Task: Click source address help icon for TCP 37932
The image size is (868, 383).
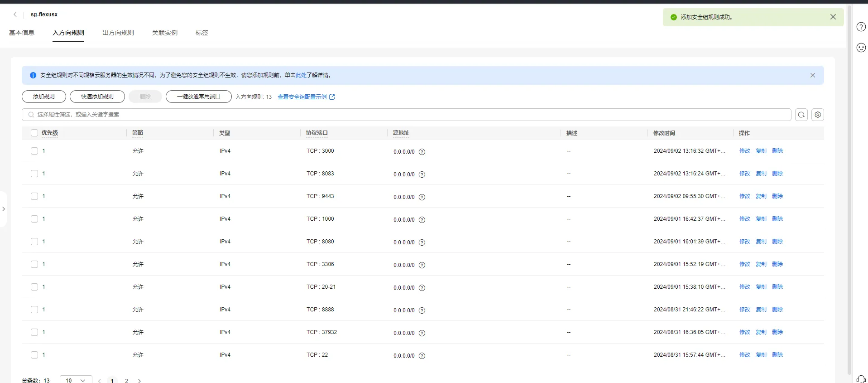Action: (x=422, y=333)
